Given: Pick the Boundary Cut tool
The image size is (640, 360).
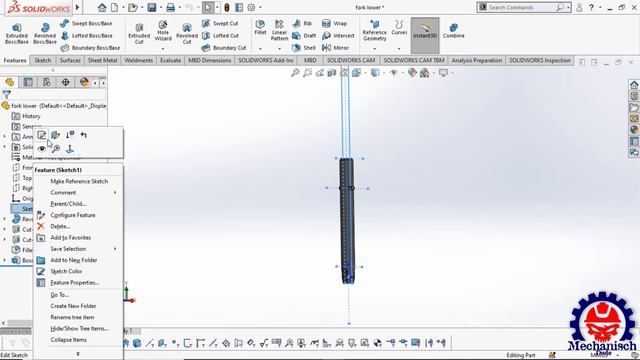Looking at the screenshot, I should (224, 48).
